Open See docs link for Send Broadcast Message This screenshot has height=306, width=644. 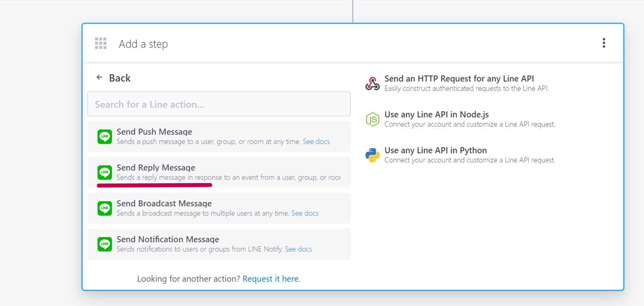tap(305, 213)
